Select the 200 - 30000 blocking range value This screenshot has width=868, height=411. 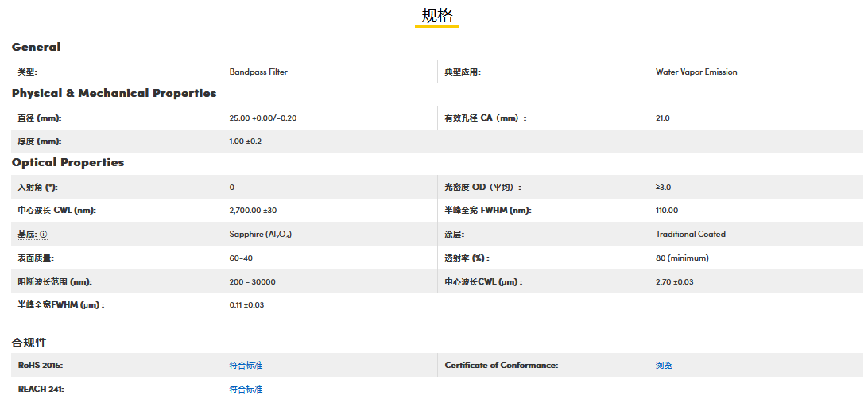tap(252, 282)
